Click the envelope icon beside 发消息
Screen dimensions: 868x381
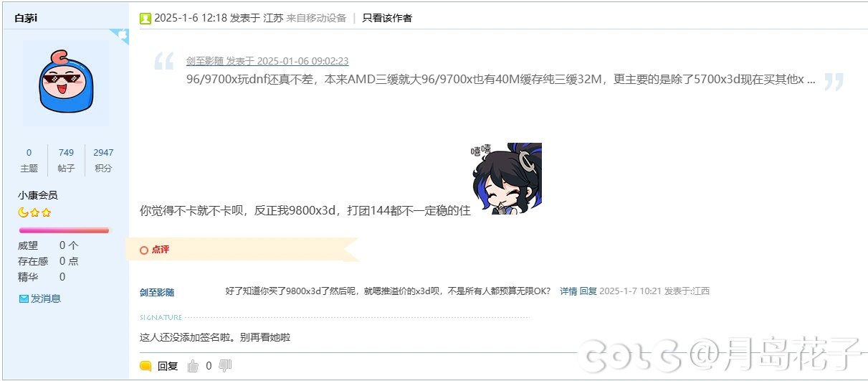point(24,298)
